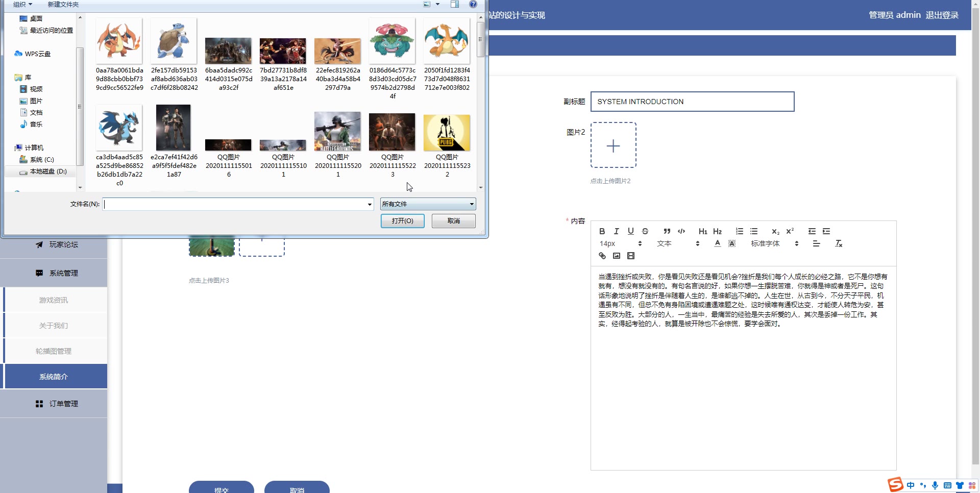Apply subscript formatting
This screenshot has width=980, height=493.
(x=775, y=231)
